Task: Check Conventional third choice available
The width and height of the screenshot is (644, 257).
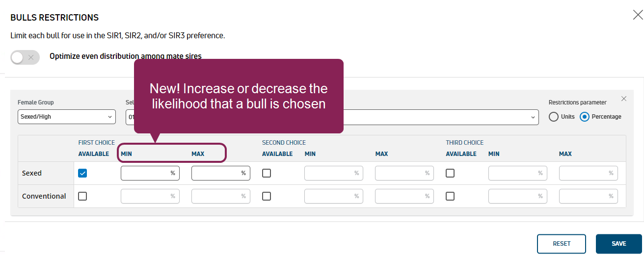Action: point(450,196)
